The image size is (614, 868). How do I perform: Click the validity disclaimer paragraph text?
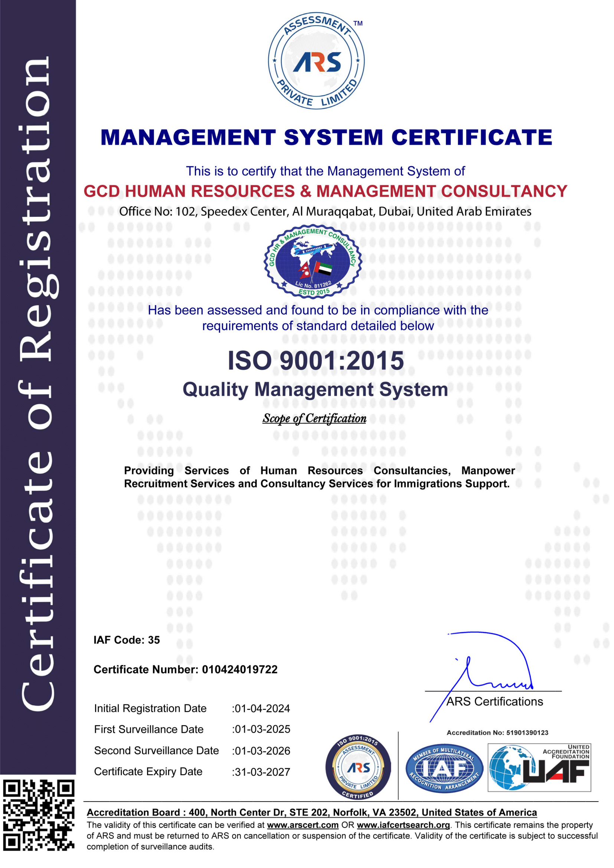pos(342,835)
